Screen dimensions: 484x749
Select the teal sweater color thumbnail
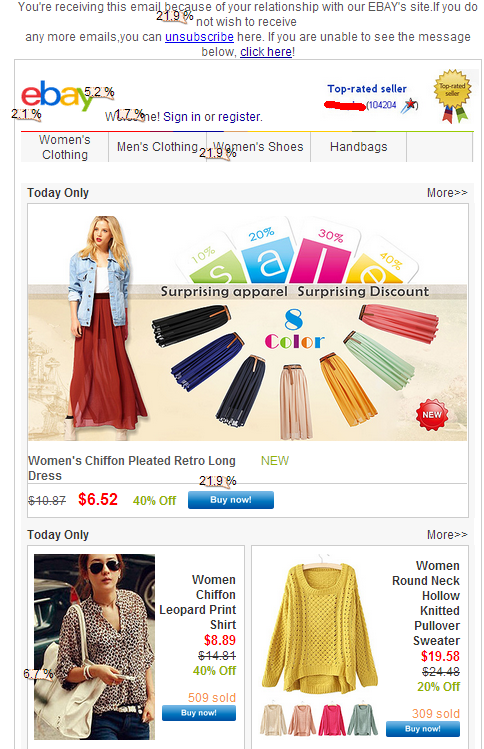click(362, 719)
